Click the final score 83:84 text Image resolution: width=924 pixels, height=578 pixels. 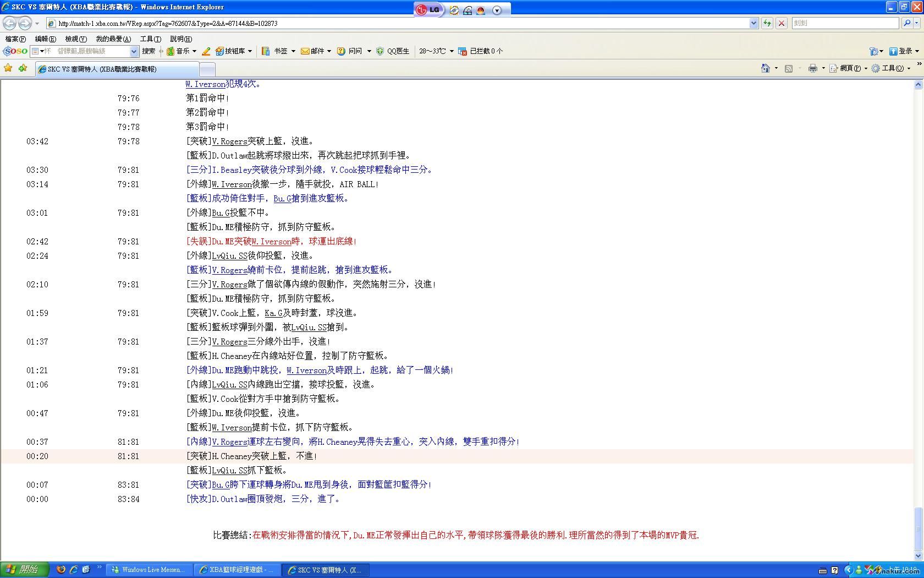point(128,499)
